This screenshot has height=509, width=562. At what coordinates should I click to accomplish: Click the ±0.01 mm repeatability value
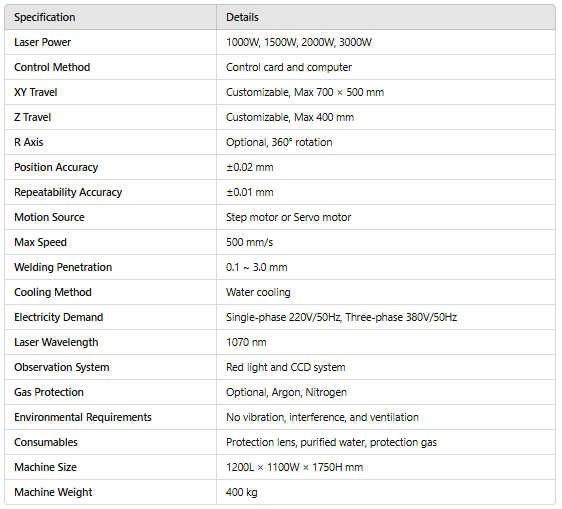click(250, 192)
